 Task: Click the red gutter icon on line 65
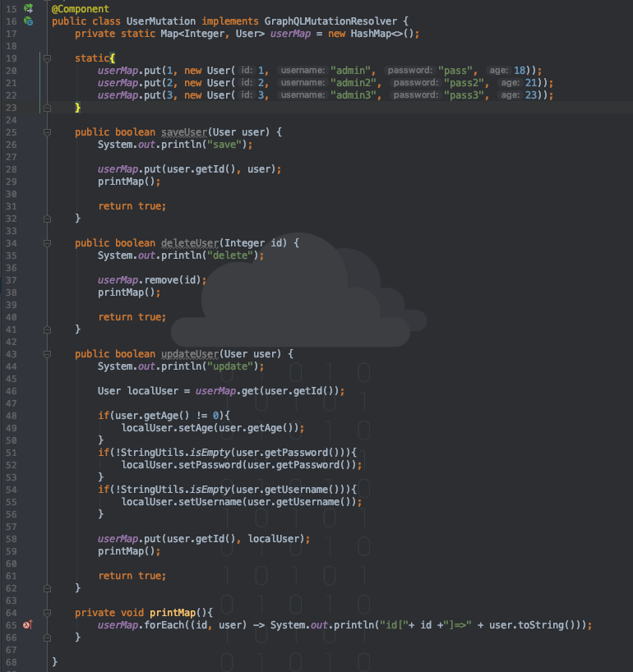point(28,625)
